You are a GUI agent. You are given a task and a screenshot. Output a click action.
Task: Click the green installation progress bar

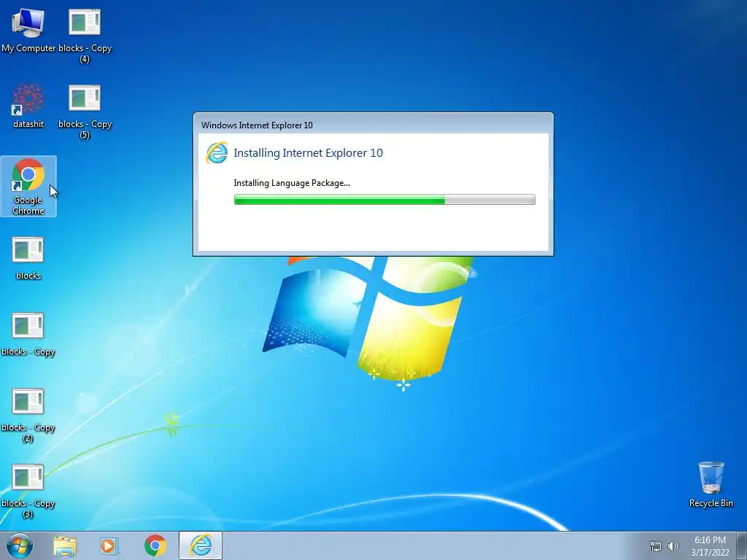(x=384, y=200)
